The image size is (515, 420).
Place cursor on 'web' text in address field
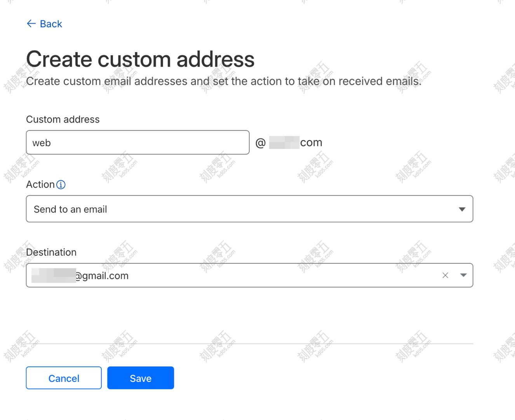[x=42, y=143]
